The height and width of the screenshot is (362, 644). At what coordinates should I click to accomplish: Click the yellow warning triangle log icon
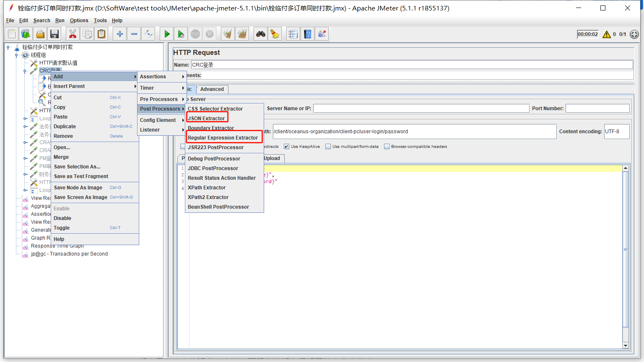[607, 34]
